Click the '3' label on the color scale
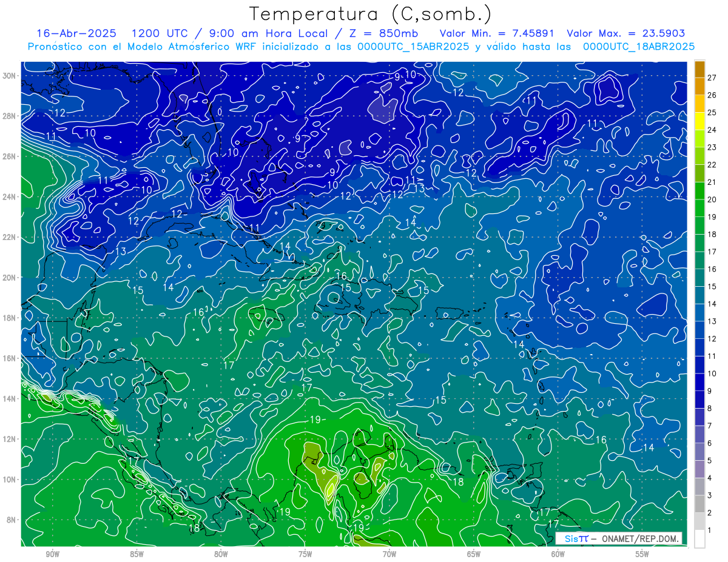This screenshot has width=728, height=562. pyautogui.click(x=710, y=495)
